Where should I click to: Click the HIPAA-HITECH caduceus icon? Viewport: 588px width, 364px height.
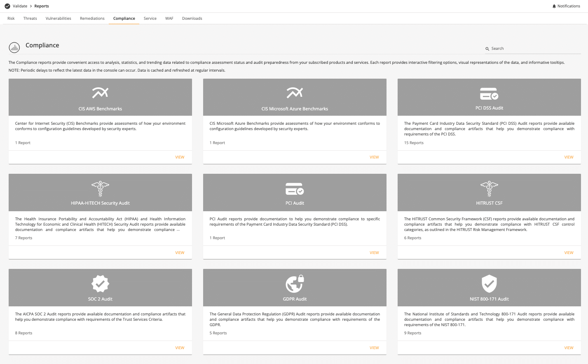pos(100,189)
